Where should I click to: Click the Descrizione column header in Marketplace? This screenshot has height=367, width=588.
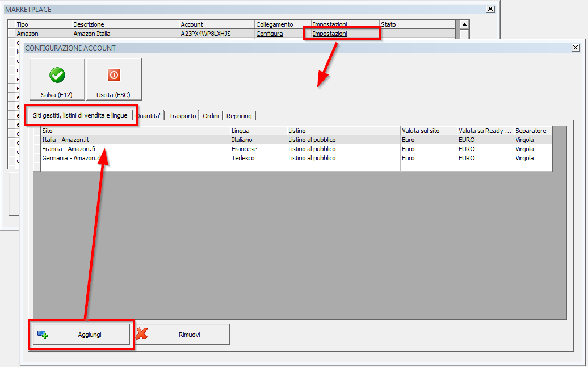tap(125, 24)
